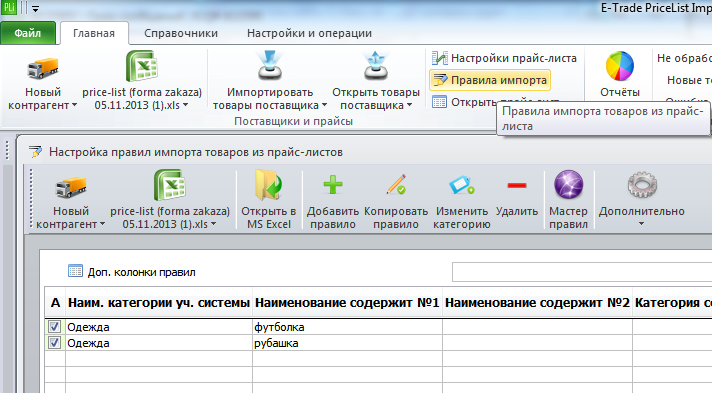
Task: Open the quick access toolbar customize arrow
Action: 35,9
